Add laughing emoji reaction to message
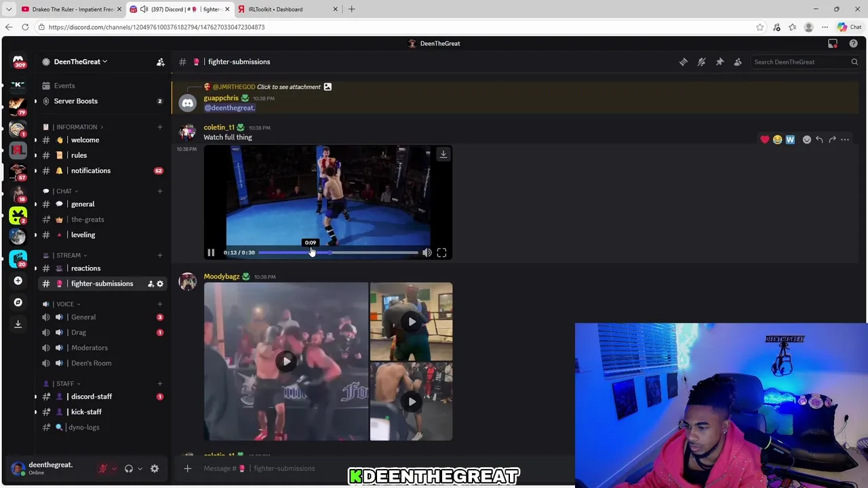This screenshot has width=868, height=488. [777, 140]
